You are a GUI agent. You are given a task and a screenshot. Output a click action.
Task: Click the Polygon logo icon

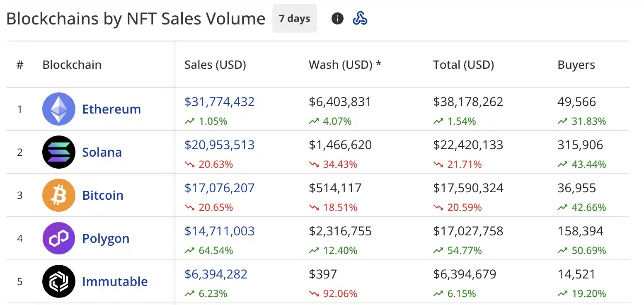point(59,238)
